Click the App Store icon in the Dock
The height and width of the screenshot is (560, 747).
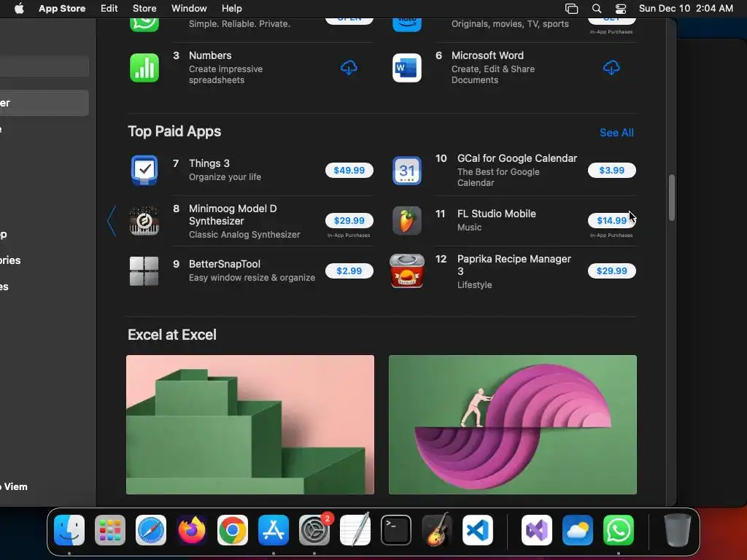[x=274, y=530]
